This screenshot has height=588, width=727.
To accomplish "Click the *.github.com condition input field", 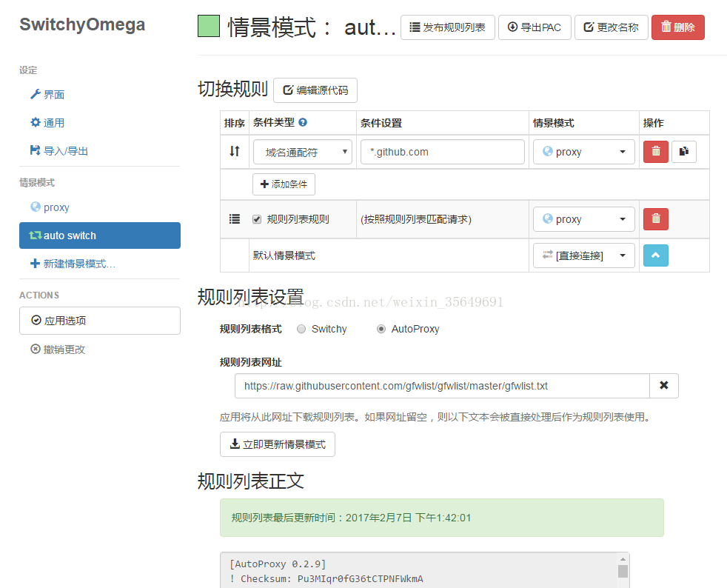I will (442, 152).
